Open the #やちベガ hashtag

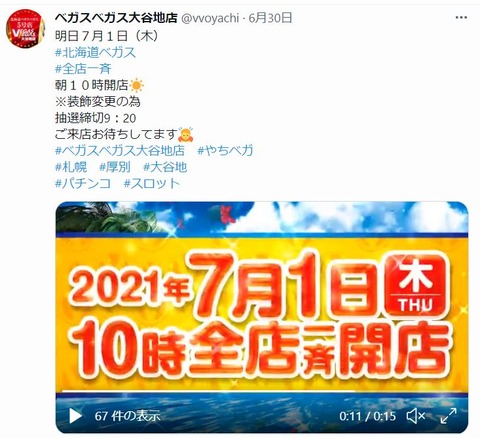(x=225, y=150)
